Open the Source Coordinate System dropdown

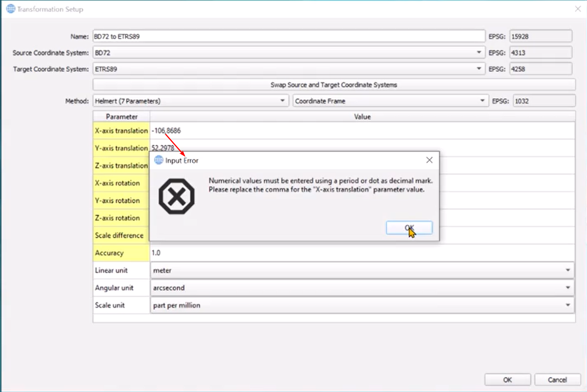[479, 53]
